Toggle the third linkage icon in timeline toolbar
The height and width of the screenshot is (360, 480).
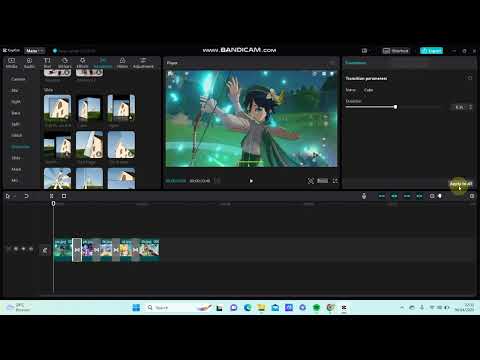click(x=407, y=196)
